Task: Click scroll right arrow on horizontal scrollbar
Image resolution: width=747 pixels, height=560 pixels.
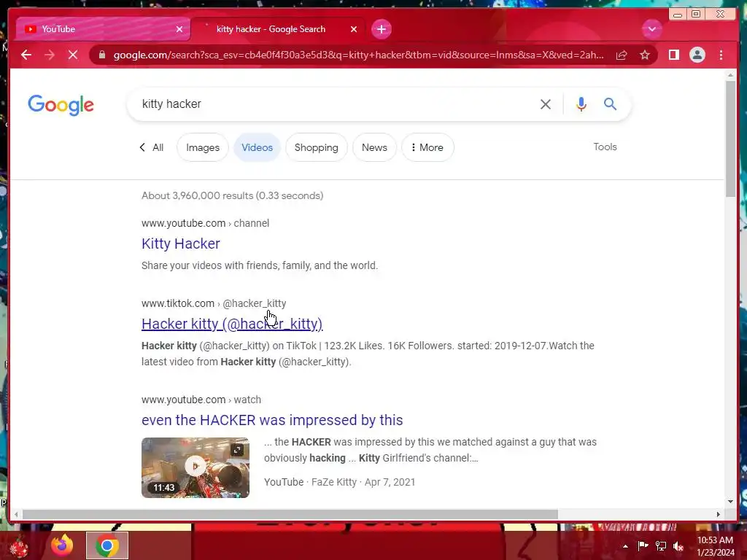Action: 719,514
